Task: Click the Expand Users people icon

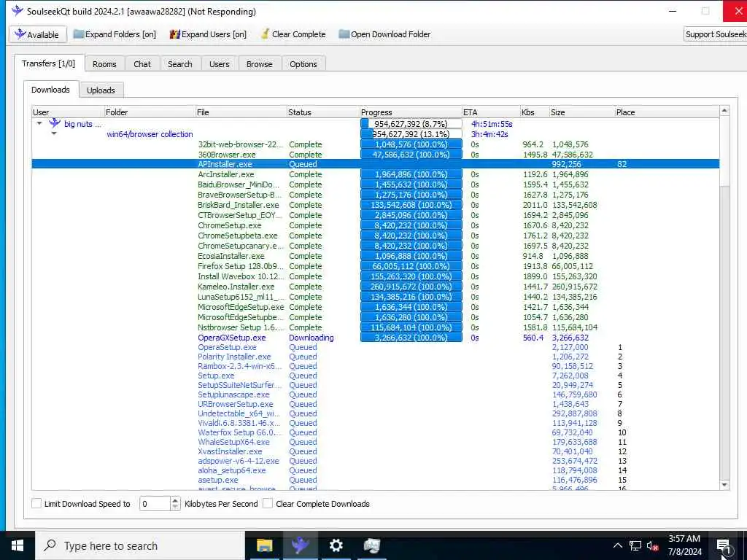Action: click(x=175, y=34)
